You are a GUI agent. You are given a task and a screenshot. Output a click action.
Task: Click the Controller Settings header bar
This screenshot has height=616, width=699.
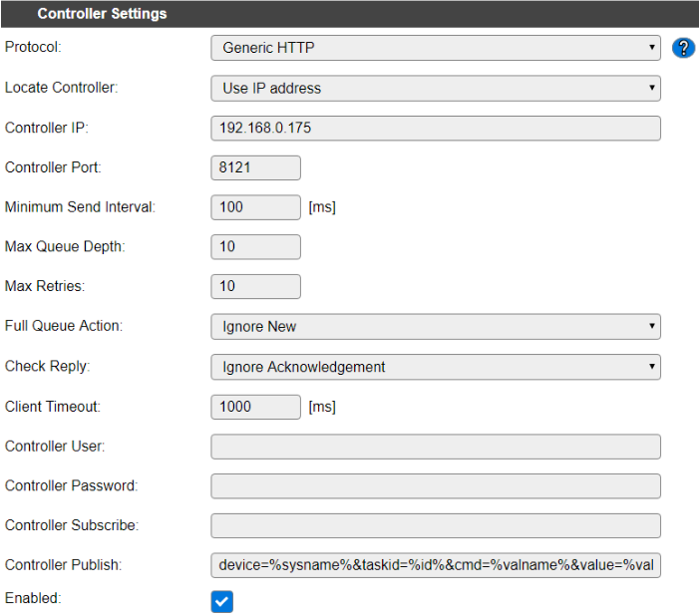pos(349,14)
